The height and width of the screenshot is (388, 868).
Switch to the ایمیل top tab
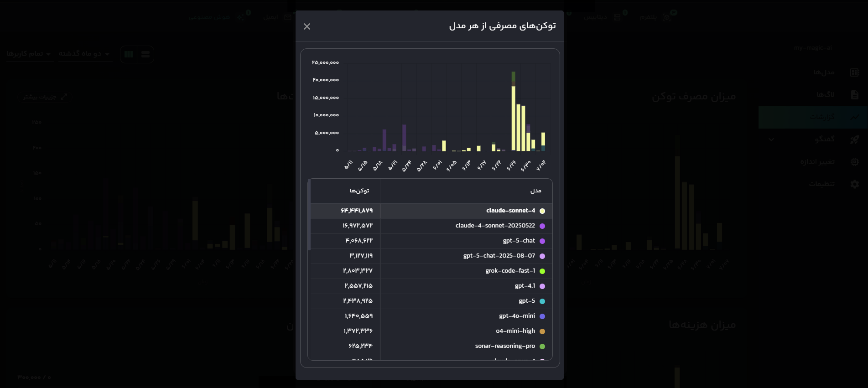277,17
